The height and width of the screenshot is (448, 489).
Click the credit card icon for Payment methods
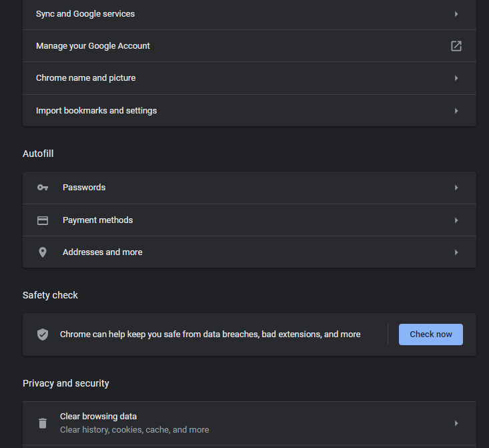coord(43,220)
